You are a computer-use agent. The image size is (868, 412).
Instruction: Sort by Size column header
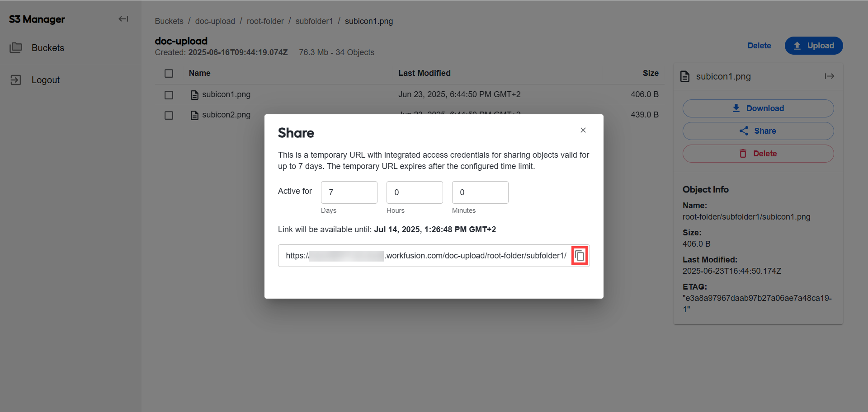pyautogui.click(x=651, y=73)
